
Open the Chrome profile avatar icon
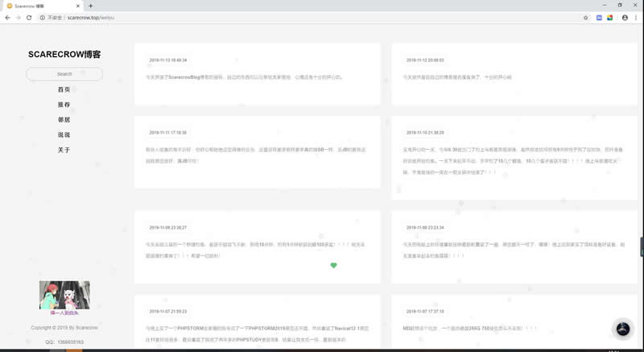click(625, 17)
